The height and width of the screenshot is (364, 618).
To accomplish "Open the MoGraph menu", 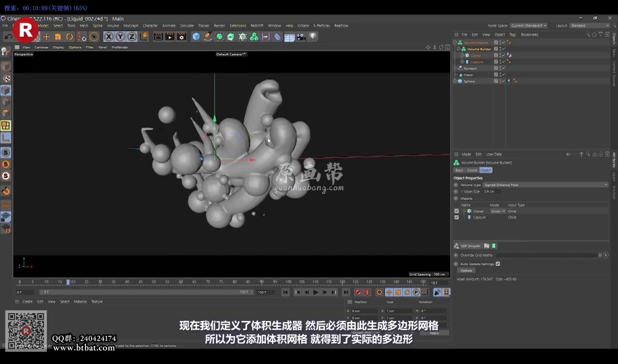I will [131, 26].
